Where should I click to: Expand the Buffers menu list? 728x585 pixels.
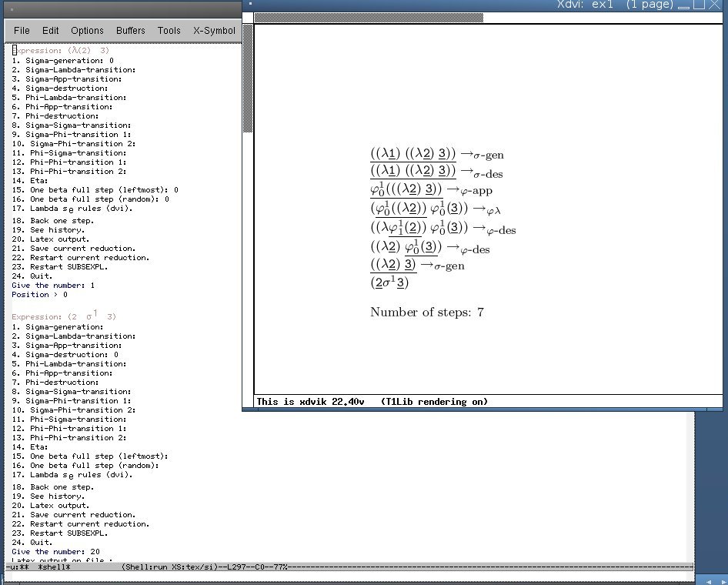pyautogui.click(x=131, y=31)
